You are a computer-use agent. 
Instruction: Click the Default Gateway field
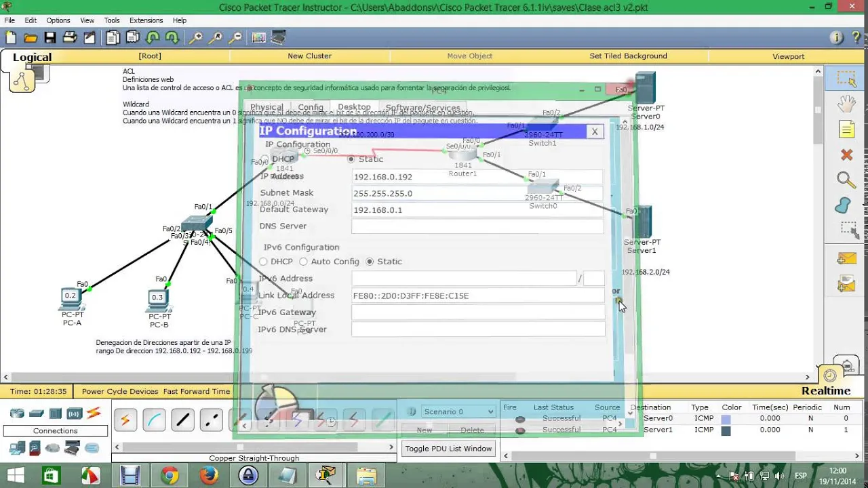[x=477, y=210]
